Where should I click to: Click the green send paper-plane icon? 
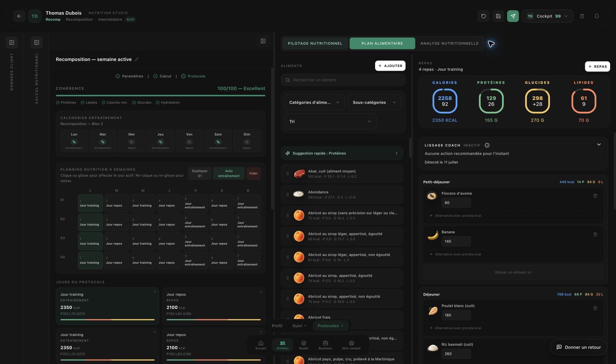513,16
